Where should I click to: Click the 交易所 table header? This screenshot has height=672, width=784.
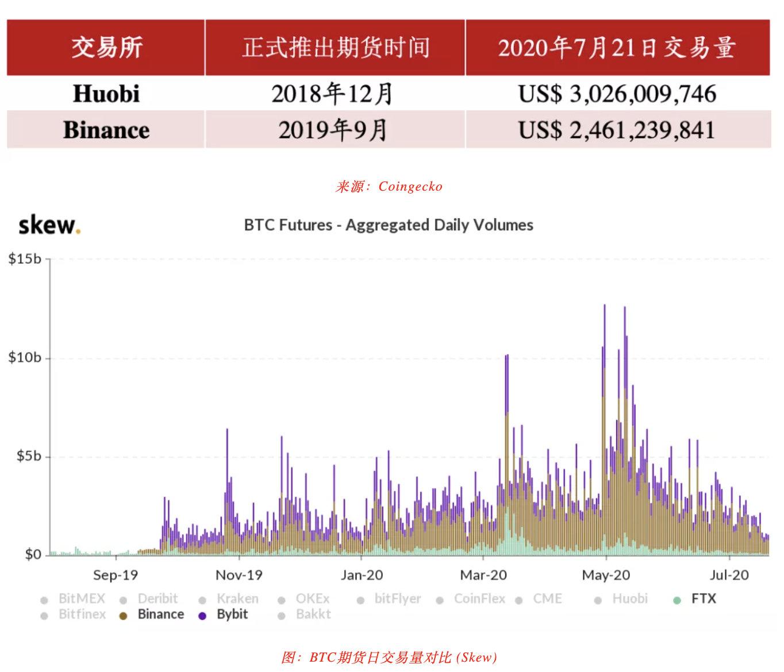coord(106,48)
